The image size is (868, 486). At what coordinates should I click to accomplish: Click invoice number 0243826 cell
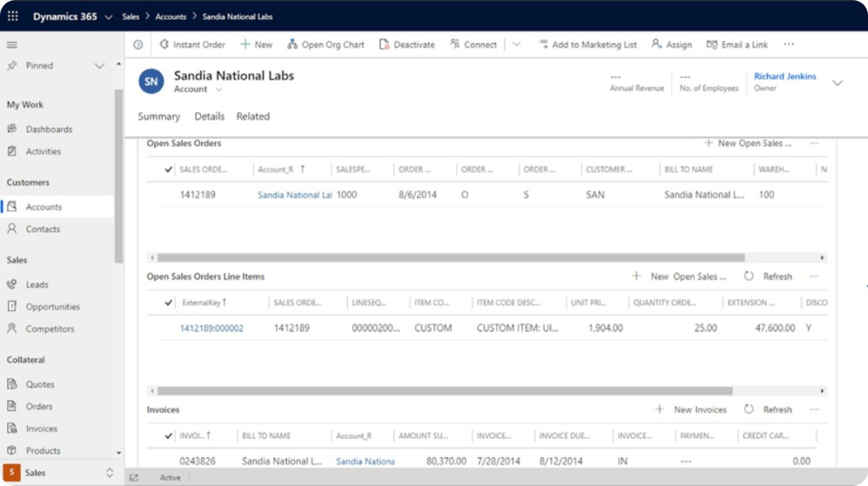pos(197,461)
